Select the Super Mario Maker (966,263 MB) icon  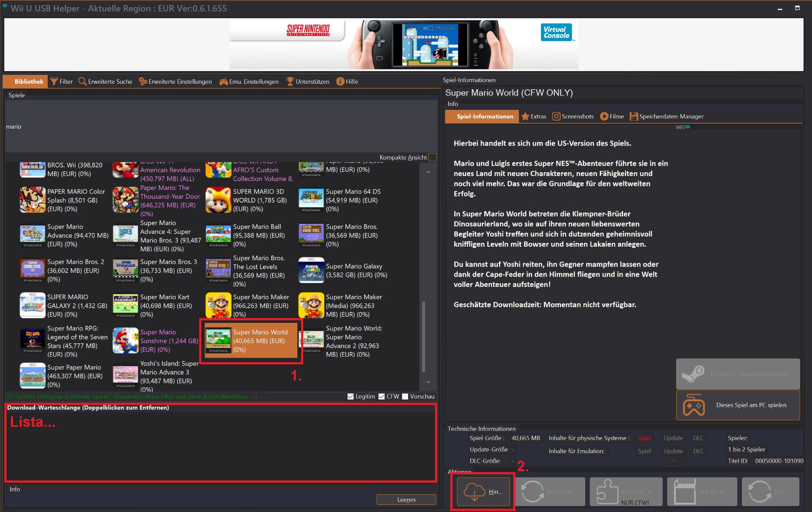click(x=218, y=306)
